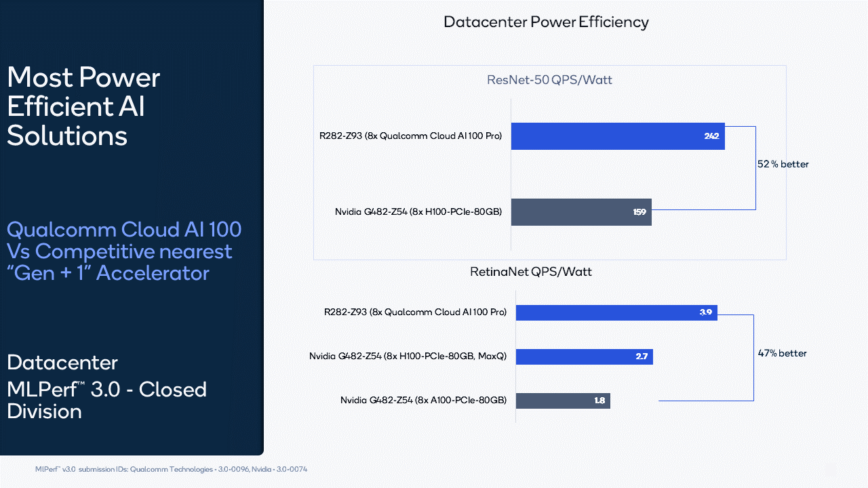Click the RetinaNet QPS/Watt chart heading

(530, 271)
